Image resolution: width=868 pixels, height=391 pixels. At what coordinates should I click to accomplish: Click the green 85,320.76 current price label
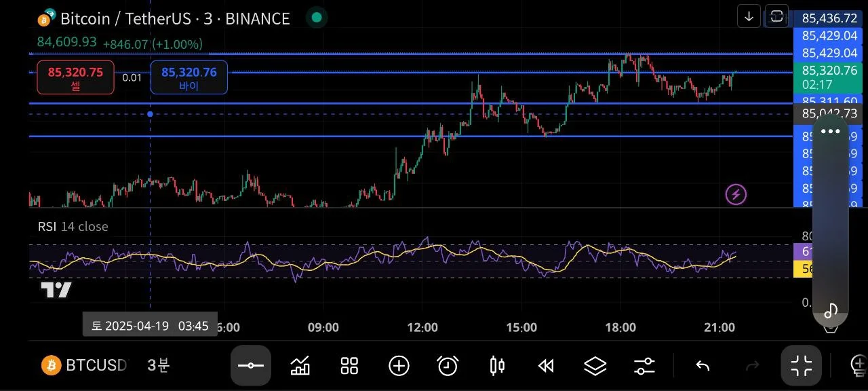pyautogui.click(x=829, y=77)
